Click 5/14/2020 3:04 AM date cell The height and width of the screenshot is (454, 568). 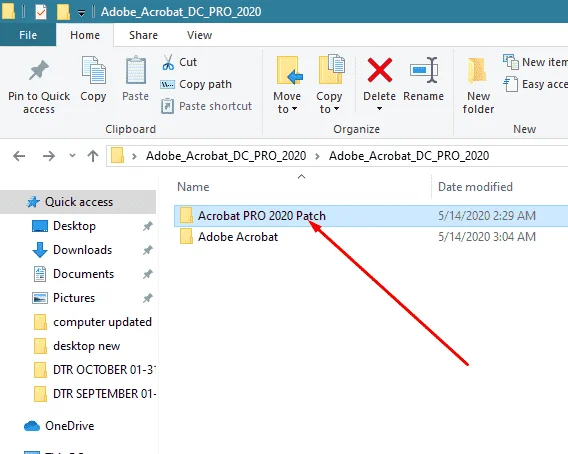[x=487, y=237]
